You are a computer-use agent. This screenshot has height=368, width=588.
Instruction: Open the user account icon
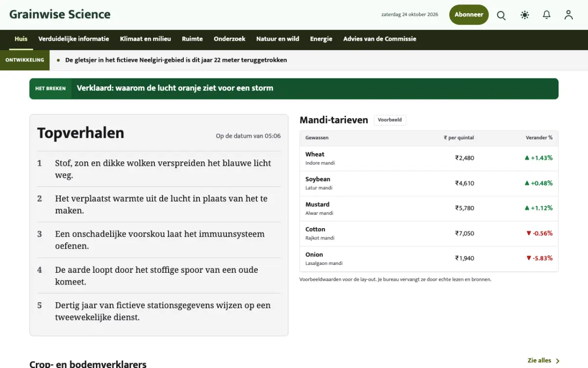click(568, 15)
